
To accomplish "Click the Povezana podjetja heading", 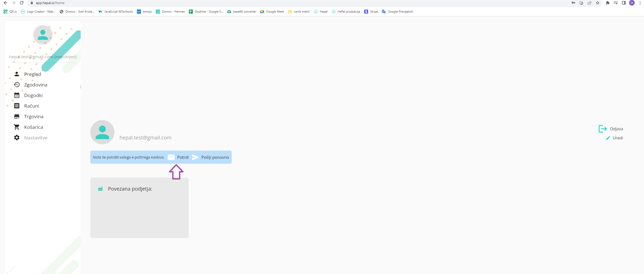I will point(130,189).
